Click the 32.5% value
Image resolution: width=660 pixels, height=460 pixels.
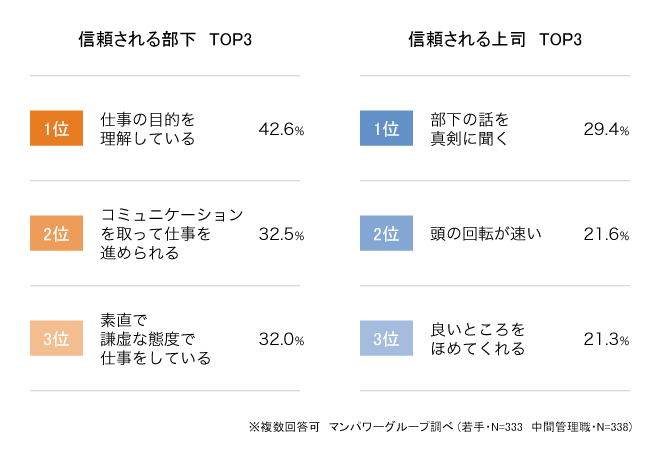[x=281, y=235]
